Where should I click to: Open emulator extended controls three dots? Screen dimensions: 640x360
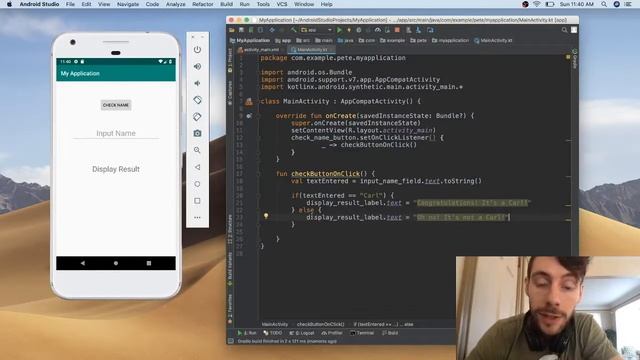point(198,218)
